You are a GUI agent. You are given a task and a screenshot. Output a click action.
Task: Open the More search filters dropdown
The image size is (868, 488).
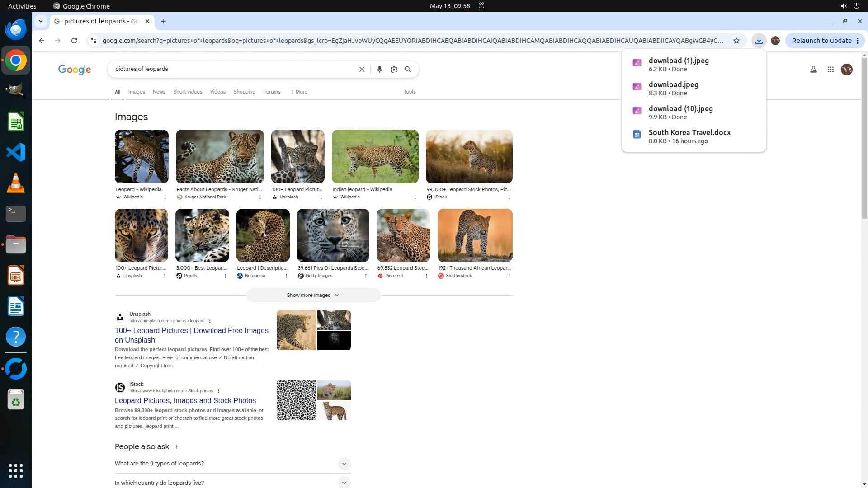[299, 92]
